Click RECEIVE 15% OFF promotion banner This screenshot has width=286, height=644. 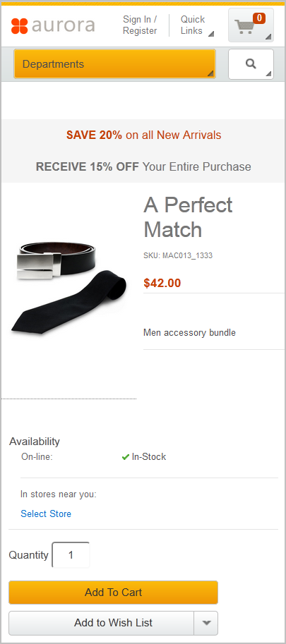click(143, 166)
